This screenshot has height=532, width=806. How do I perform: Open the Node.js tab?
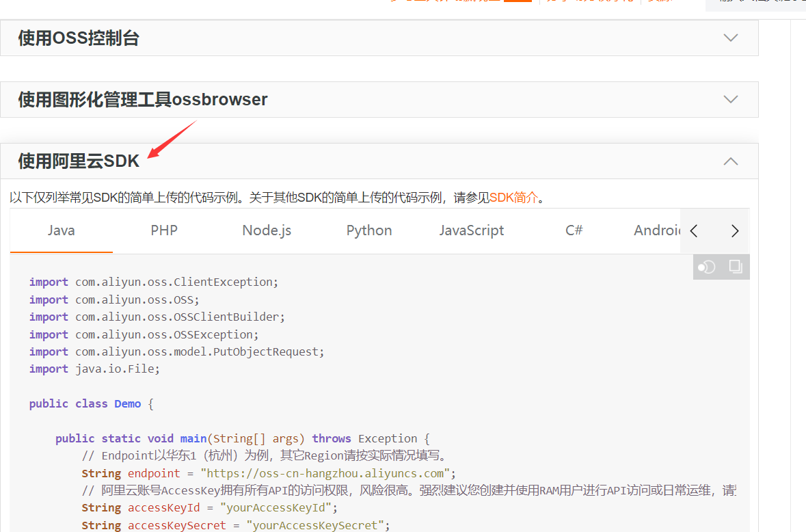pos(267,230)
